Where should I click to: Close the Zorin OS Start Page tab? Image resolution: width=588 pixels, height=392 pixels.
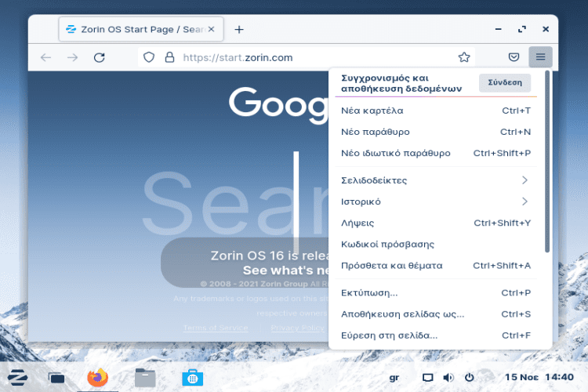[x=212, y=29]
